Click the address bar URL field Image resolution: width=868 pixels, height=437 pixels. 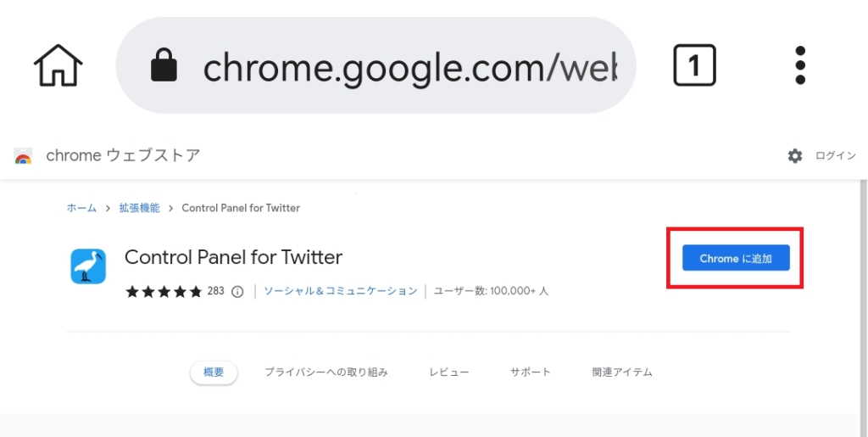(x=376, y=65)
